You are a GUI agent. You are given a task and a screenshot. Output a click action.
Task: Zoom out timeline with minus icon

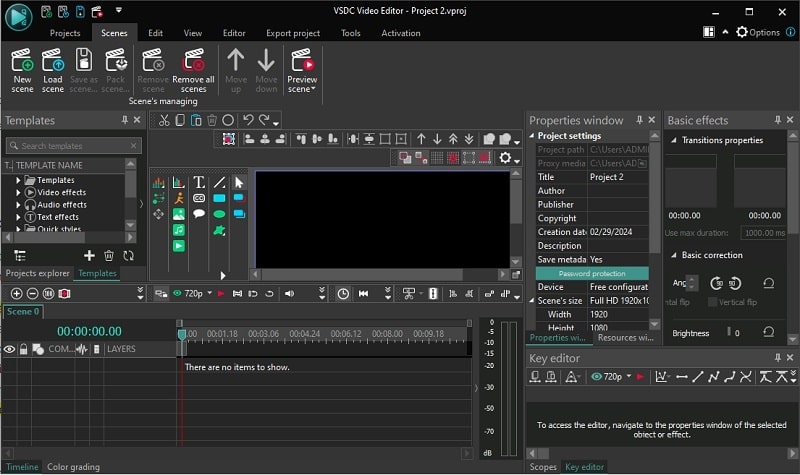click(32, 293)
